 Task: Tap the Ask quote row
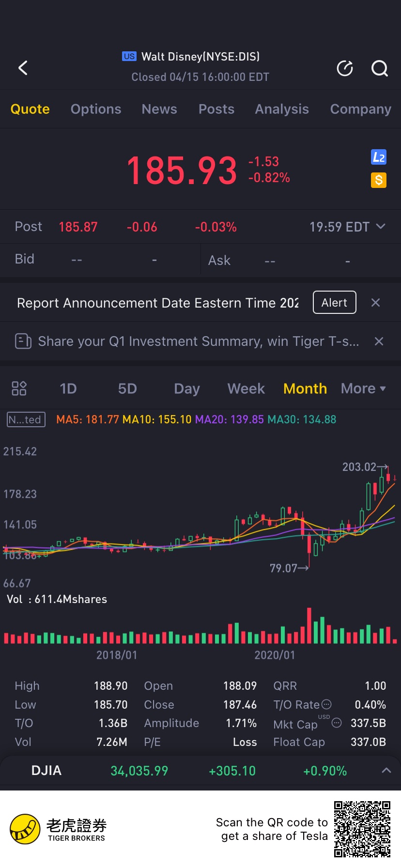click(x=301, y=260)
